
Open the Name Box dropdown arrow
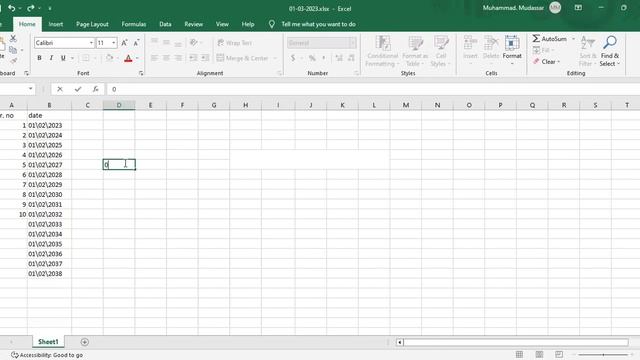31,89
